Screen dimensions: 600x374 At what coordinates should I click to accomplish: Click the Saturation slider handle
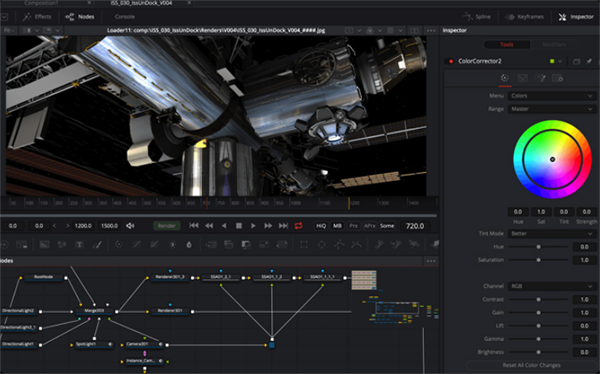pos(538,260)
